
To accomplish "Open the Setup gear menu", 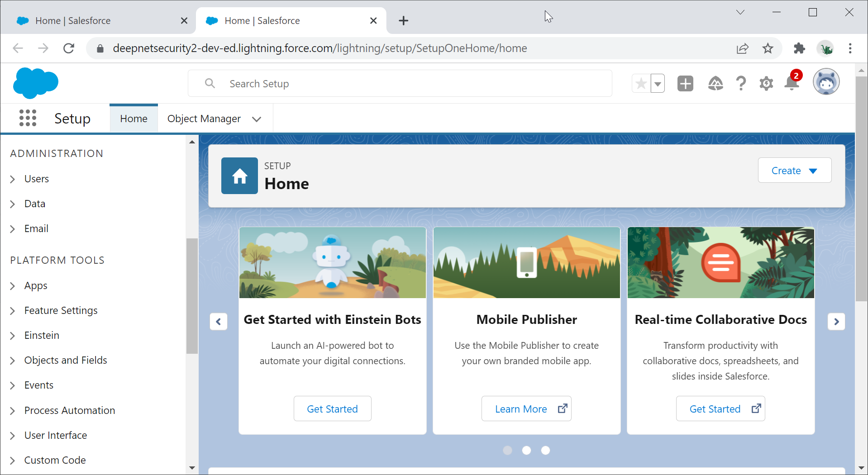I will tap(766, 84).
